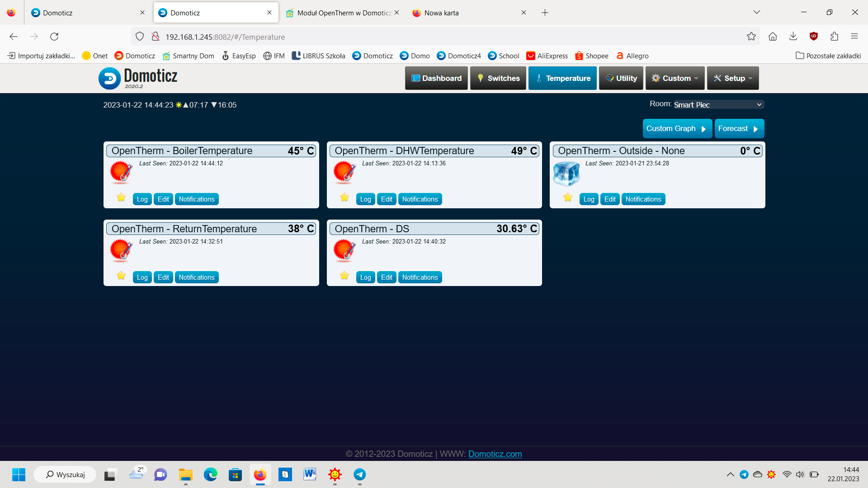Click the Domoticz logo in header
Viewport: 868px width, 488px height.
coord(138,78)
